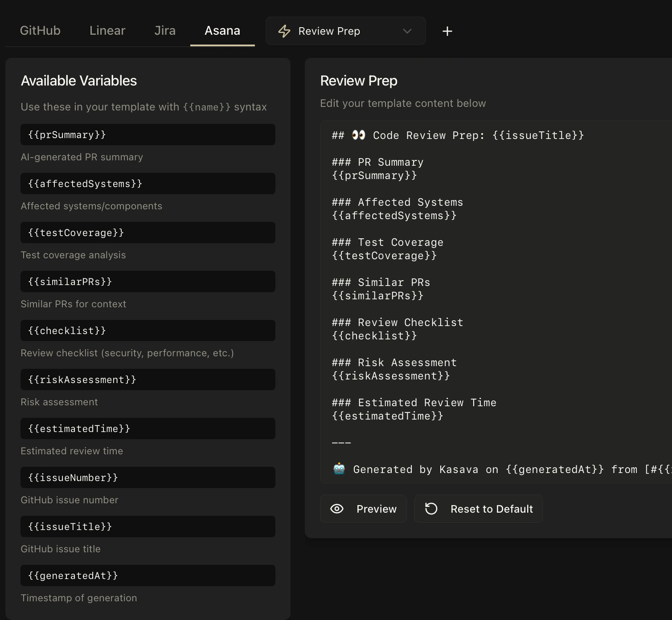Add a new template with plus icon

447,31
